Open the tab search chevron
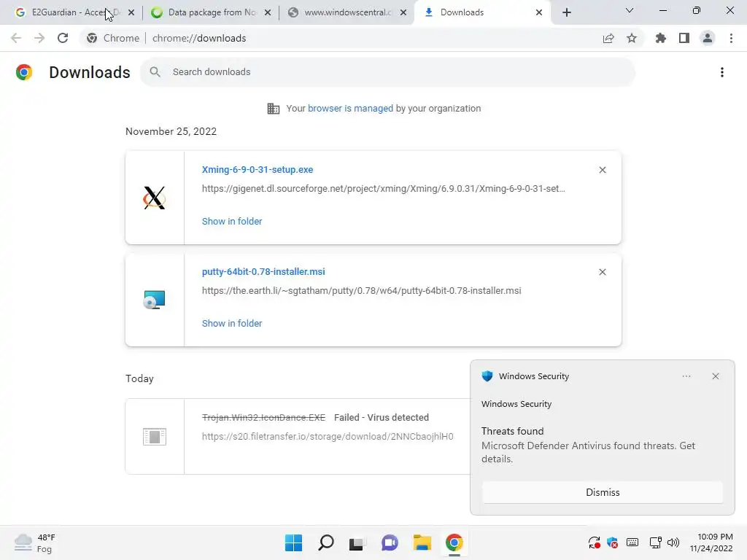The width and height of the screenshot is (747, 560). point(630,10)
